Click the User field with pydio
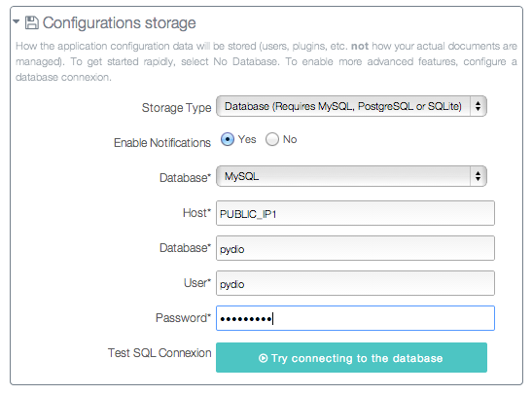 tap(355, 283)
